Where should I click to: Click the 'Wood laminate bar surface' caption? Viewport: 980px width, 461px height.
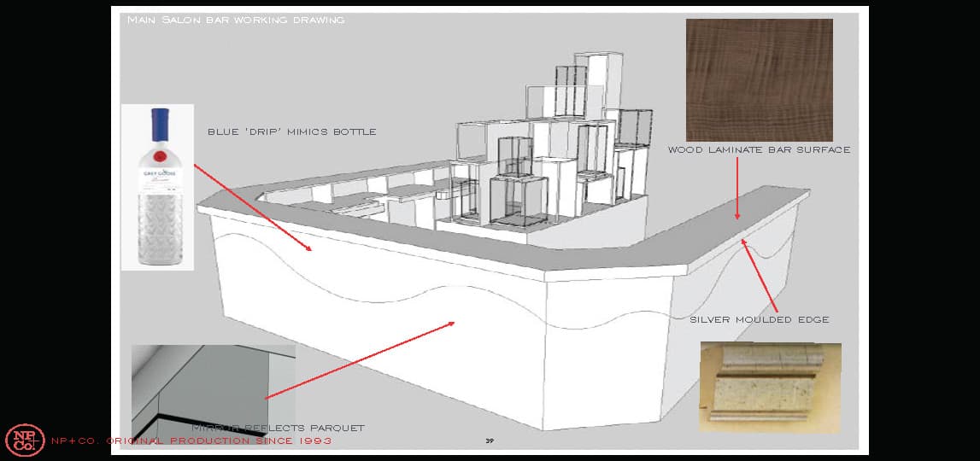[x=759, y=150]
